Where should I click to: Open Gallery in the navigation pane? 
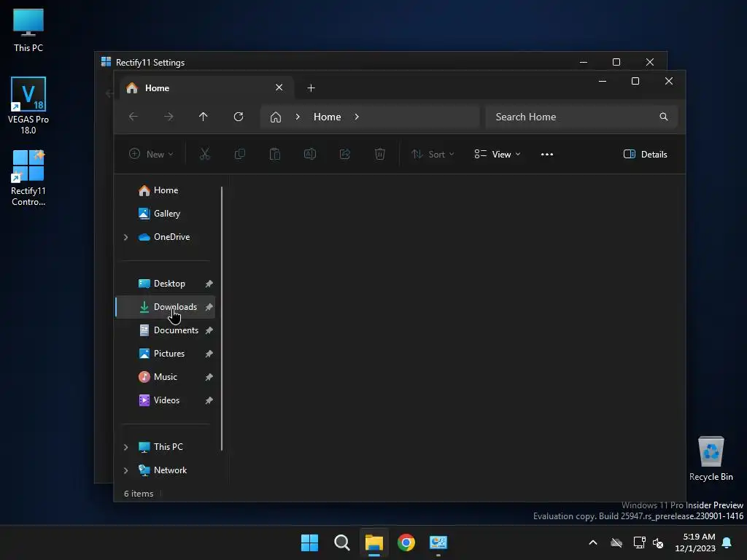pyautogui.click(x=166, y=214)
